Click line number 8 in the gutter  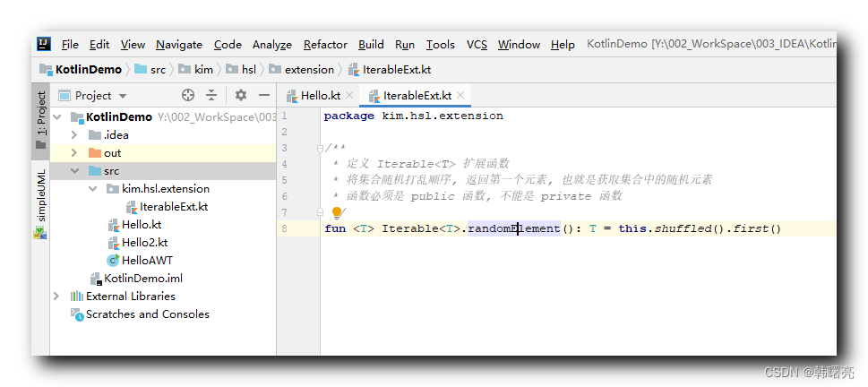(284, 228)
